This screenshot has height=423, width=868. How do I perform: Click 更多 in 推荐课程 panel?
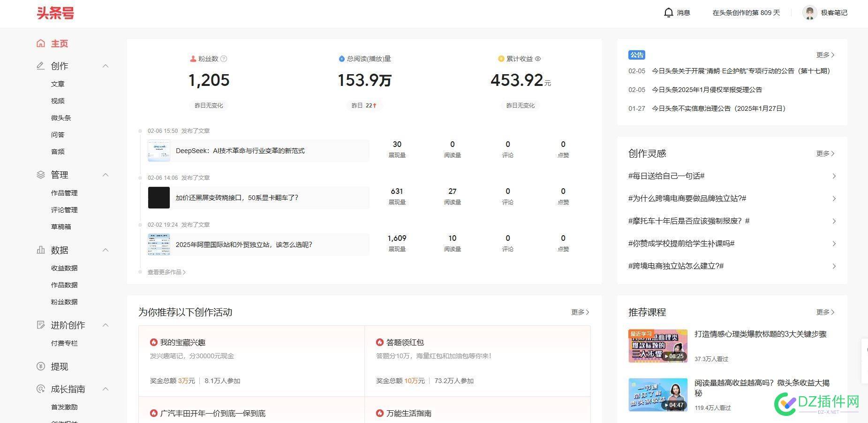click(825, 312)
